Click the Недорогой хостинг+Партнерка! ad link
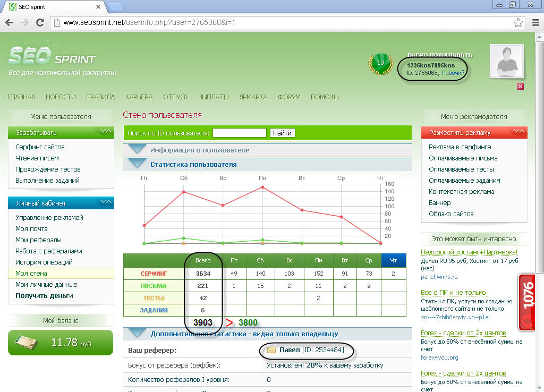544x392 pixels. (469, 252)
